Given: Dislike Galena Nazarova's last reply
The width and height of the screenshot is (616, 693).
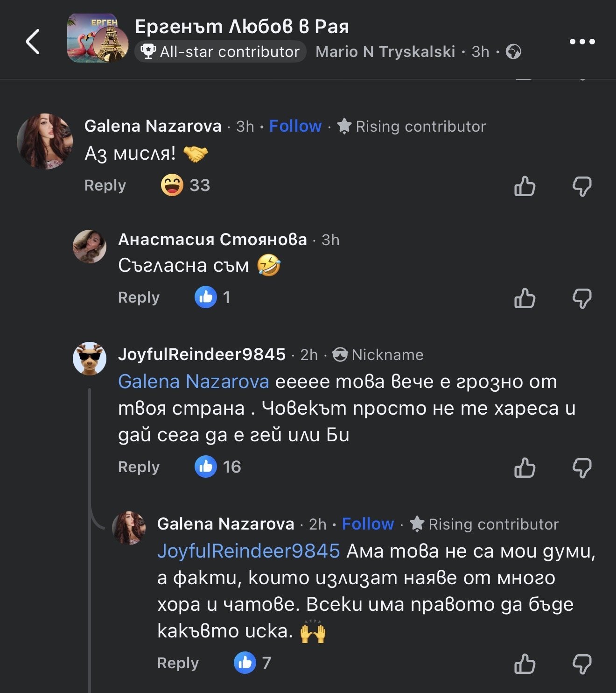Looking at the screenshot, I should click(x=582, y=664).
